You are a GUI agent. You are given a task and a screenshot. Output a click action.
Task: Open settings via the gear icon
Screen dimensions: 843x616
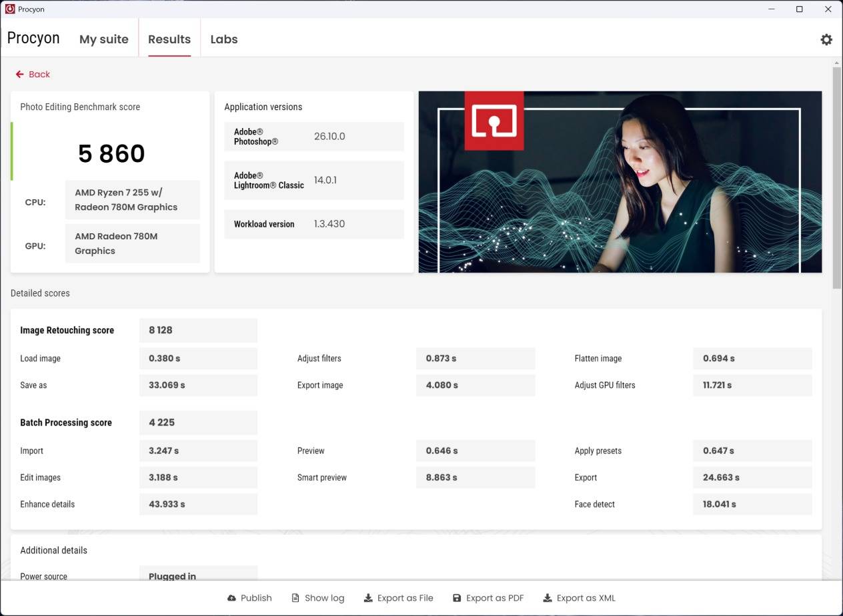pos(826,39)
